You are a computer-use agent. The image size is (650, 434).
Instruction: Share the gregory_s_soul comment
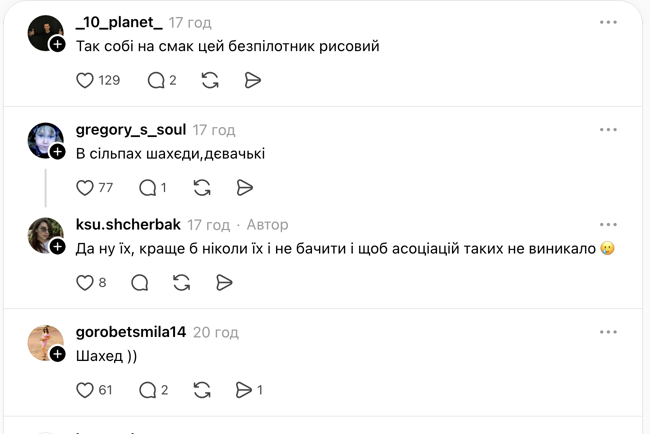tap(245, 187)
